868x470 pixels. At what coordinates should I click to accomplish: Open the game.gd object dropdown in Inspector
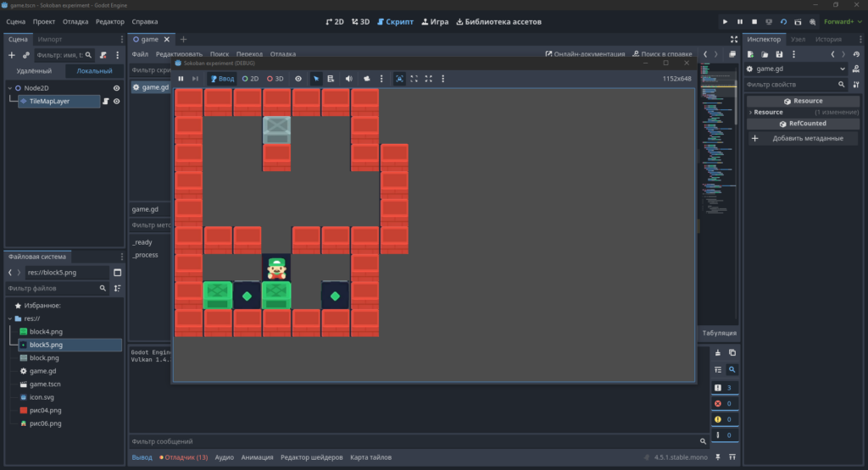click(796, 69)
